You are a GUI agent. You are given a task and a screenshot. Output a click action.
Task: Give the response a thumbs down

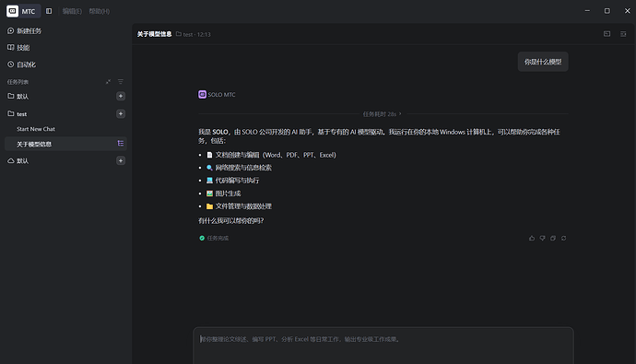pos(542,239)
